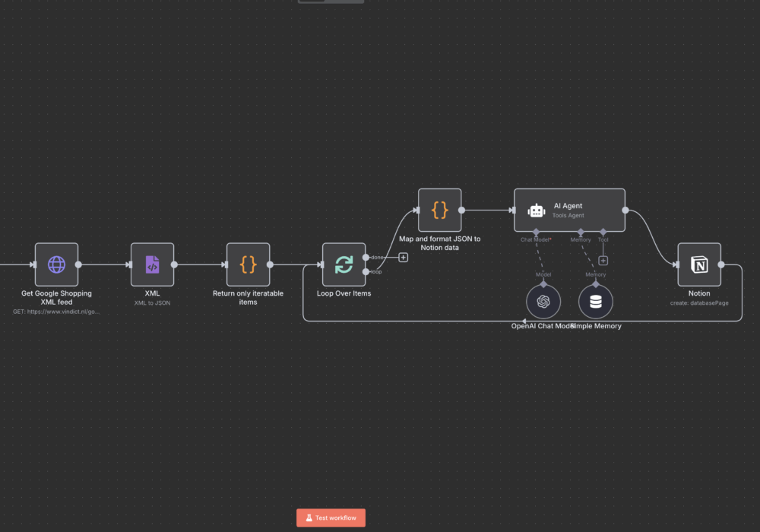This screenshot has width=760, height=532.
Task: Open the Notion create databasePage node
Action: (x=698, y=264)
